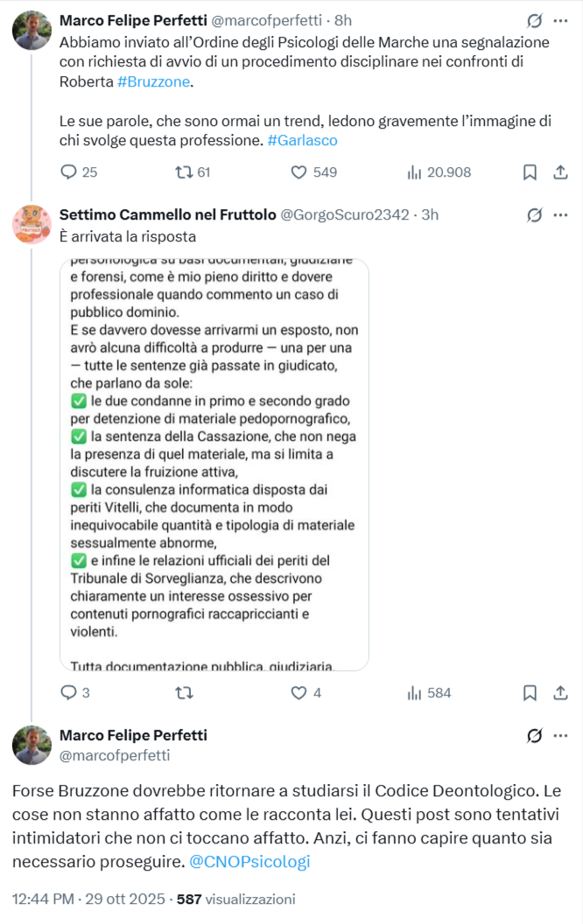The height and width of the screenshot is (924, 583).
Task: Open more options on Settimo Cammello's reply
Action: click(561, 214)
